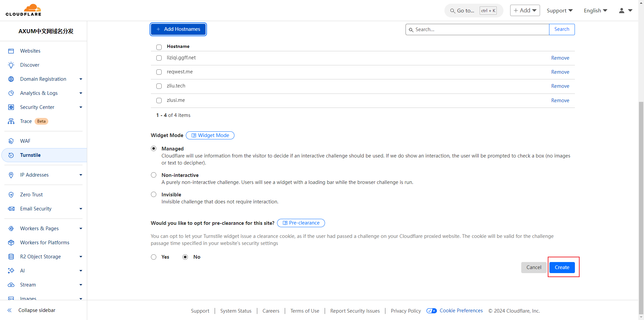The height and width of the screenshot is (320, 644).
Task: Click the Zero Trust icon
Action: (11, 195)
